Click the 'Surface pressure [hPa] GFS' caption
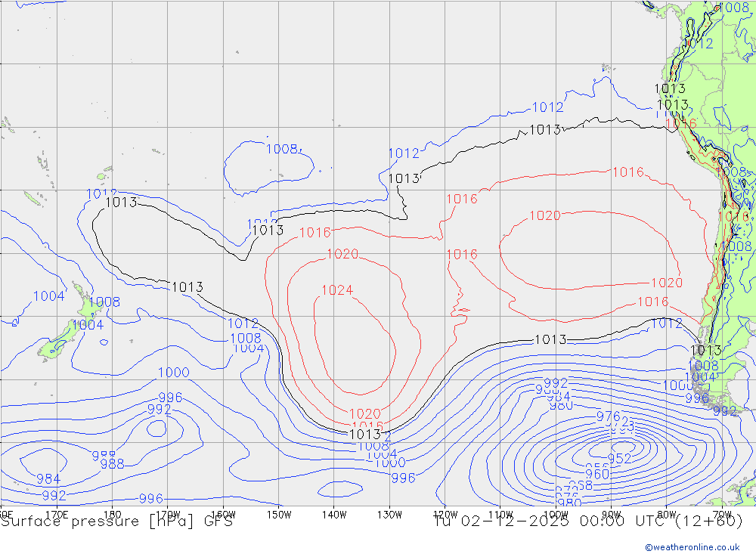The height and width of the screenshot is (554, 756). tap(116, 522)
